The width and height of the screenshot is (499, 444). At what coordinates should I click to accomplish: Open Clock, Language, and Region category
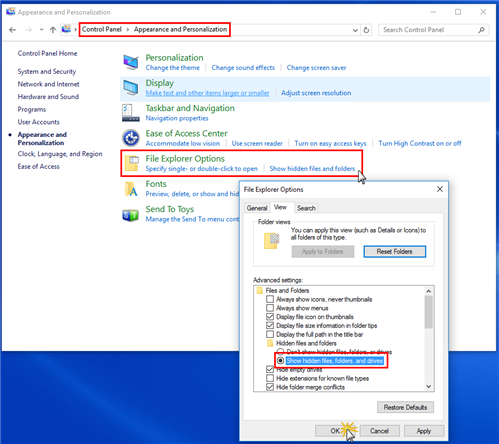click(x=60, y=154)
